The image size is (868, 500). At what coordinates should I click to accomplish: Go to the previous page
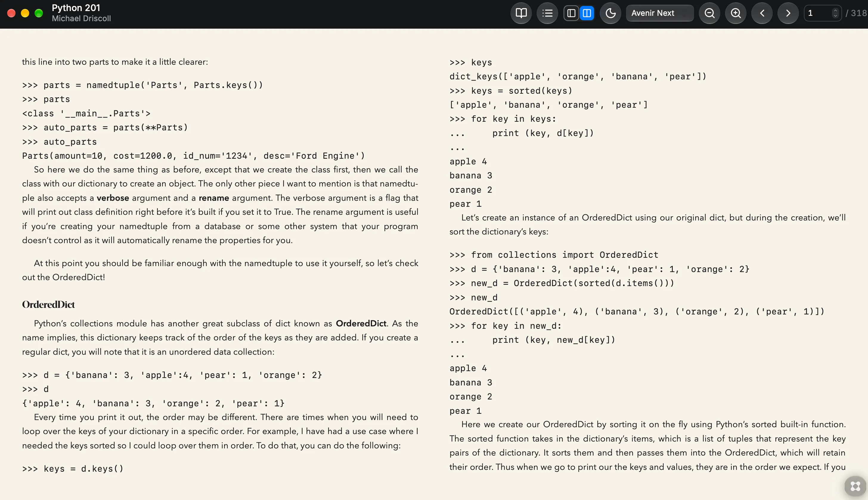point(762,13)
